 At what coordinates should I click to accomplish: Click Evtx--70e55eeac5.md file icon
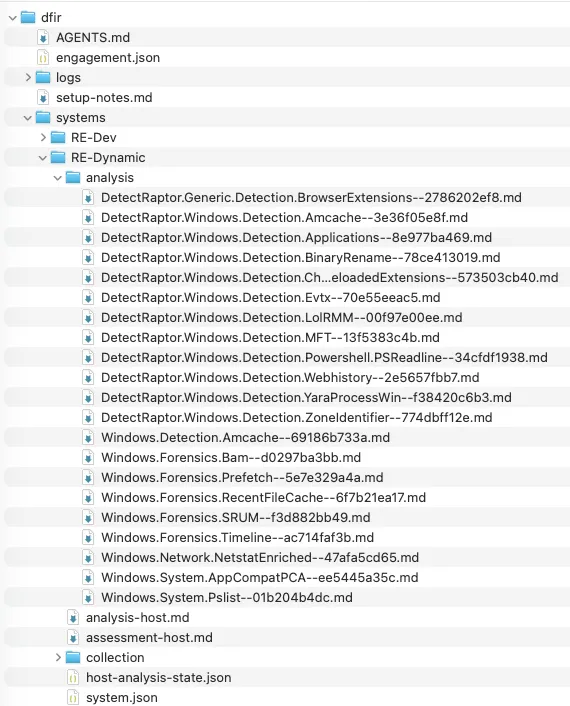(x=88, y=298)
